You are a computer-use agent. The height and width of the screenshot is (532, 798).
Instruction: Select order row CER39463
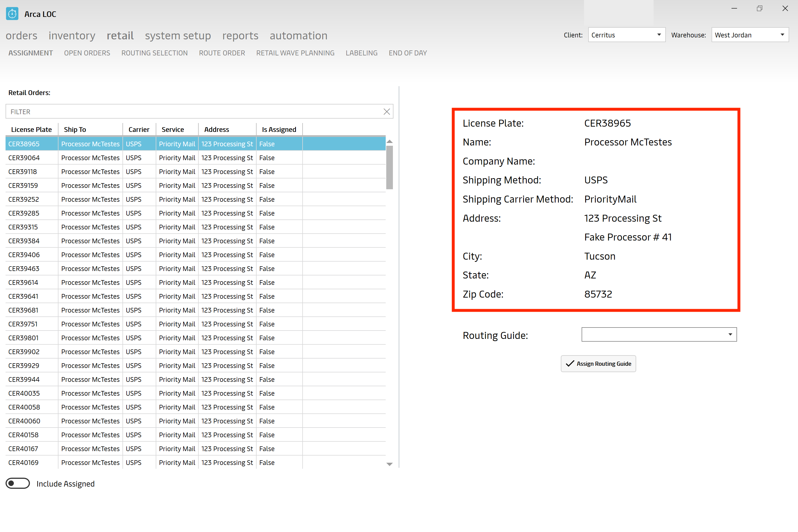pos(195,269)
